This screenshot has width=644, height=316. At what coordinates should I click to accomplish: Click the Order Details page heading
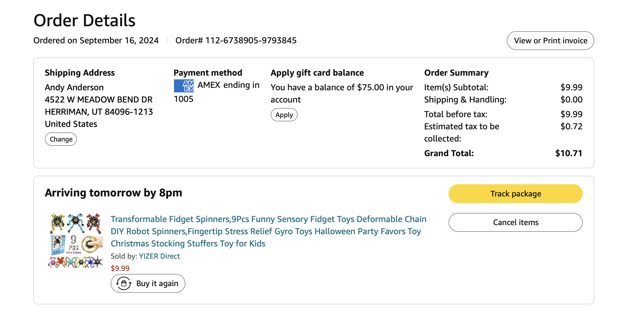(84, 20)
